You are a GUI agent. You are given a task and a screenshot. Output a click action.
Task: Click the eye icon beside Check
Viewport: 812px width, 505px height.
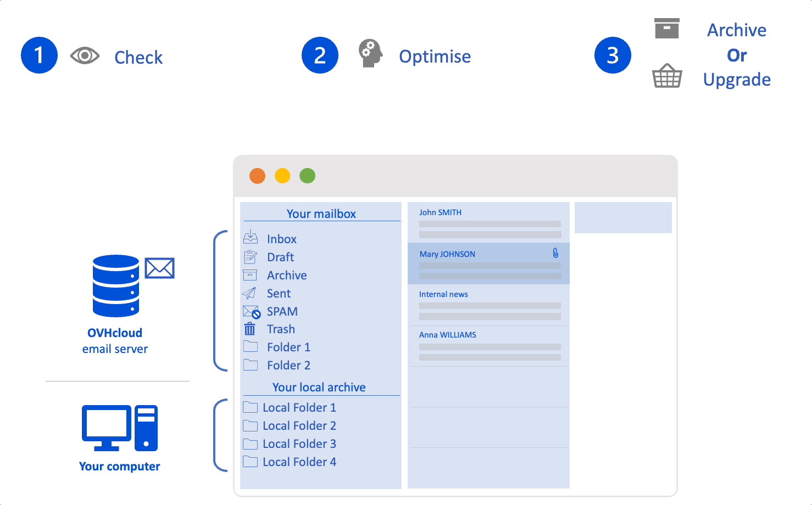tap(85, 56)
